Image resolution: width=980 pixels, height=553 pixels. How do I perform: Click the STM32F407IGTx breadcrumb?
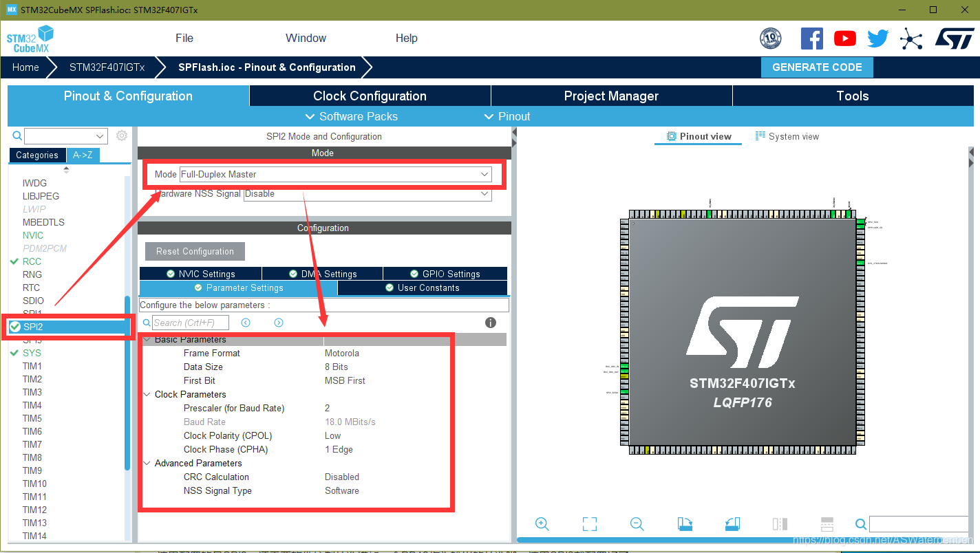click(107, 67)
